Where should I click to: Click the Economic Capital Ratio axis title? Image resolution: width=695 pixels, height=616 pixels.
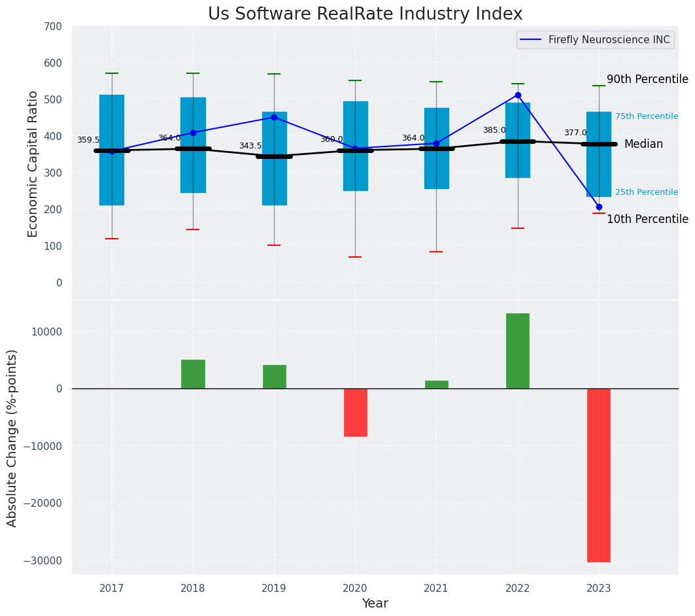point(33,163)
